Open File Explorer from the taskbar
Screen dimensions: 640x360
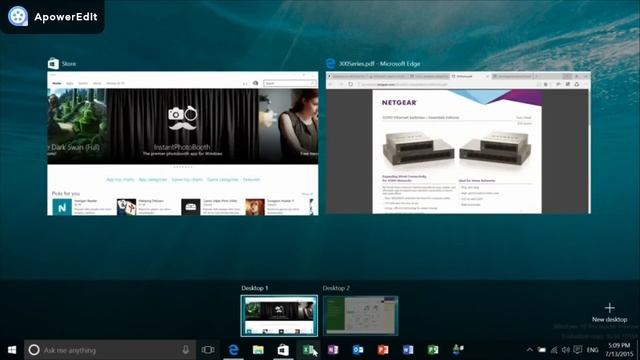[258, 350]
